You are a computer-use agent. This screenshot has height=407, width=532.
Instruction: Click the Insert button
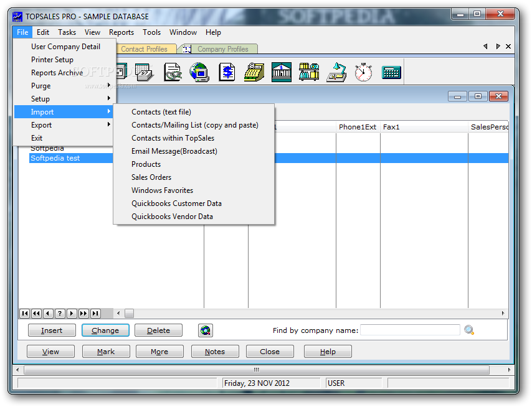coord(52,330)
